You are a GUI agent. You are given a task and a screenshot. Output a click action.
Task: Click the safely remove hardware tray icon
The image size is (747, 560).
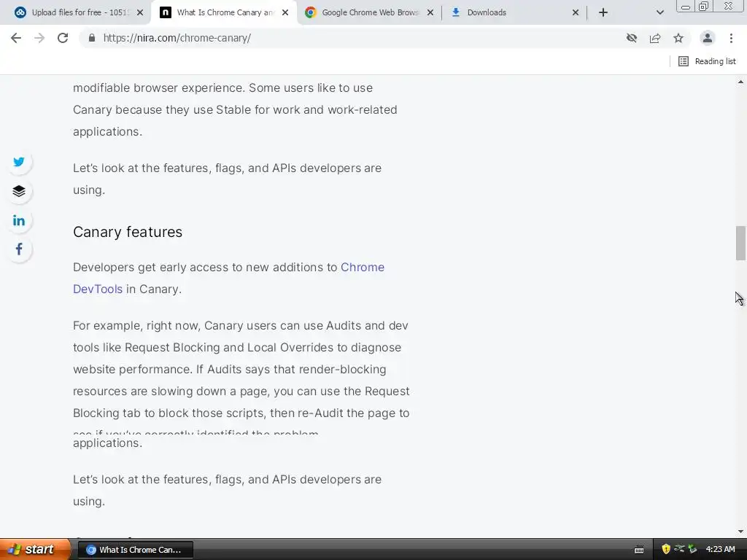click(692, 550)
